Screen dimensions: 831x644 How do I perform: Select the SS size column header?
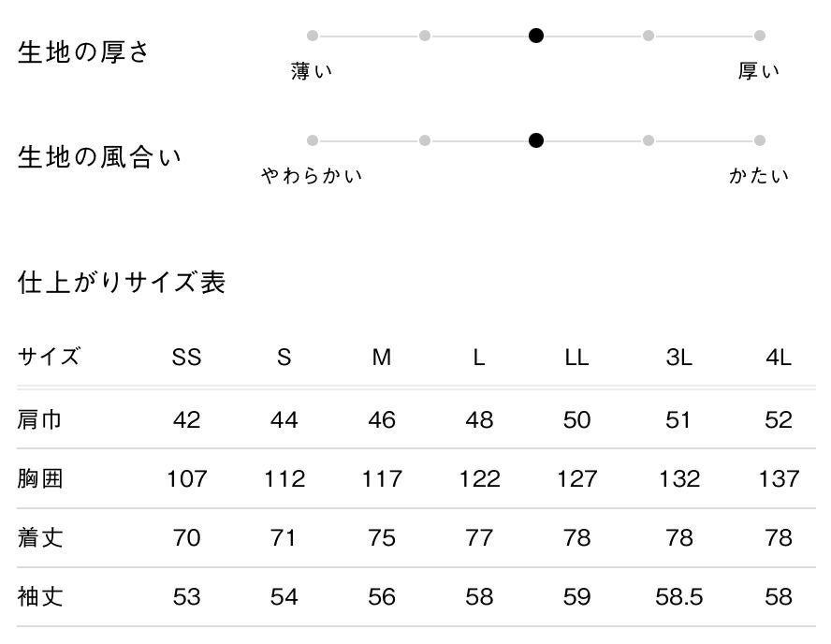click(x=186, y=358)
